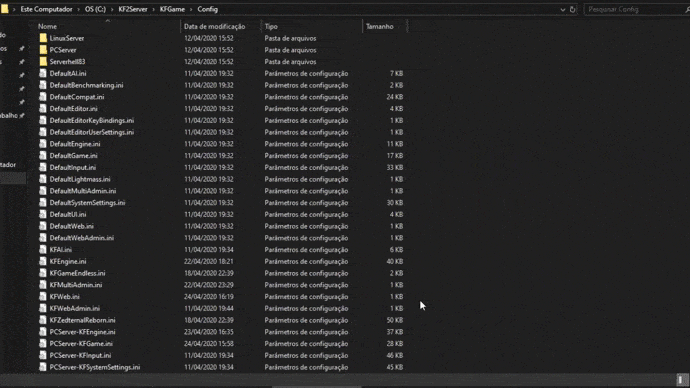Screen dimensions: 690x388
Task: Click the PCServer-KFEngine.ini file icon
Action: (43, 332)
